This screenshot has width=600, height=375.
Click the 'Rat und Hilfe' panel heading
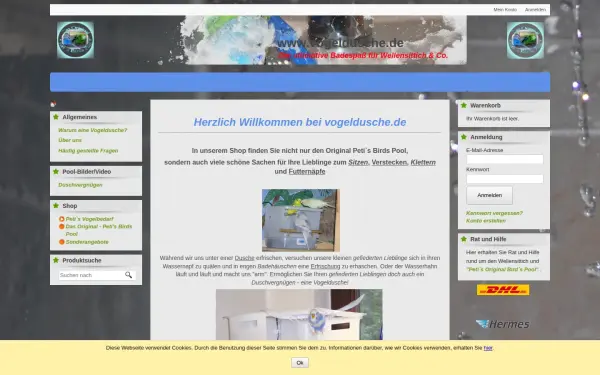click(488, 239)
